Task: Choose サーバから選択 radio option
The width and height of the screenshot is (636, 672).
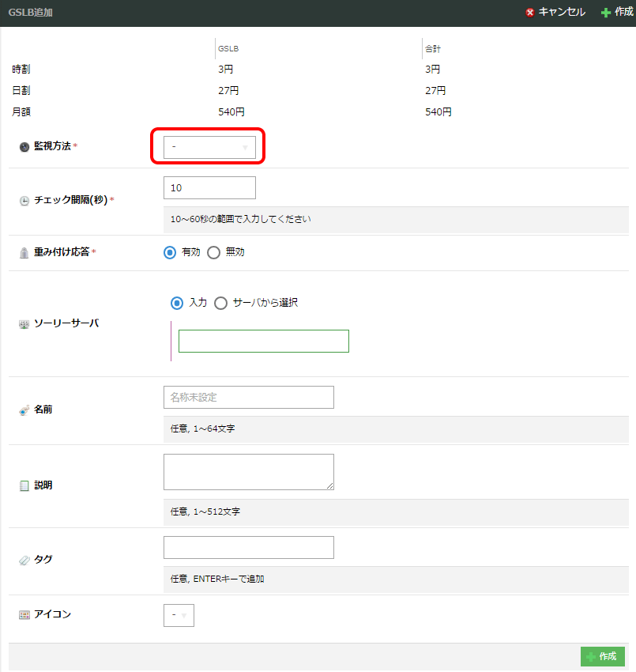Action: click(220, 303)
